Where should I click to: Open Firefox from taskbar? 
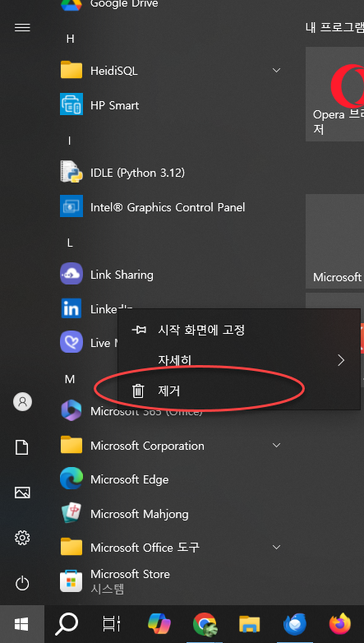[x=340, y=624]
